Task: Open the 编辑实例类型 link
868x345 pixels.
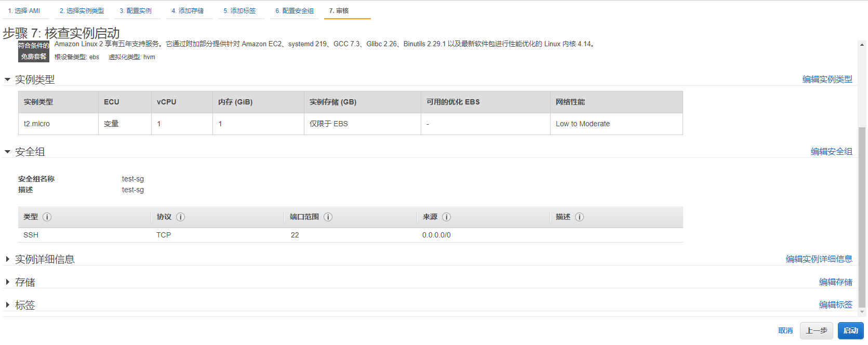Action: coord(827,79)
